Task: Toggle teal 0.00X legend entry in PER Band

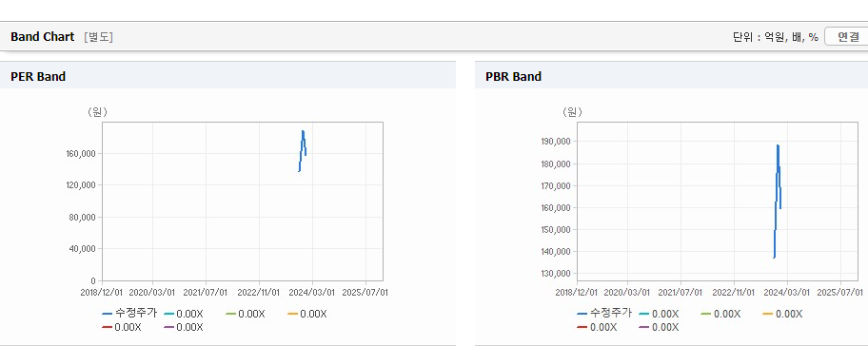Action: (x=184, y=314)
